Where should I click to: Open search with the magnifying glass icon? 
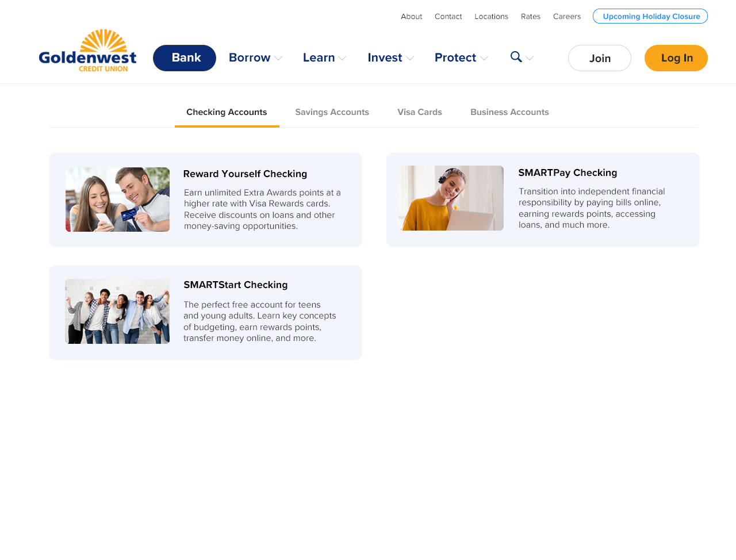click(516, 57)
